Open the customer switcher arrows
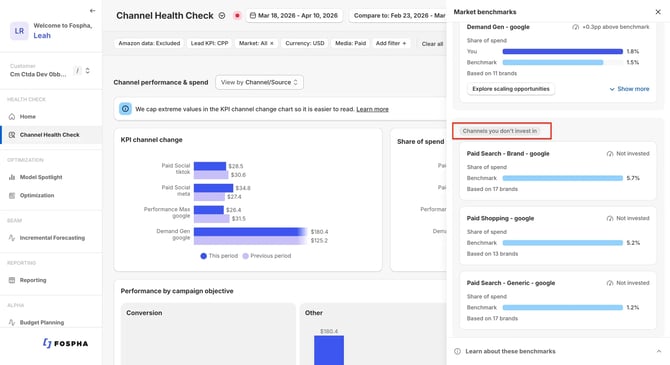 [x=88, y=71]
